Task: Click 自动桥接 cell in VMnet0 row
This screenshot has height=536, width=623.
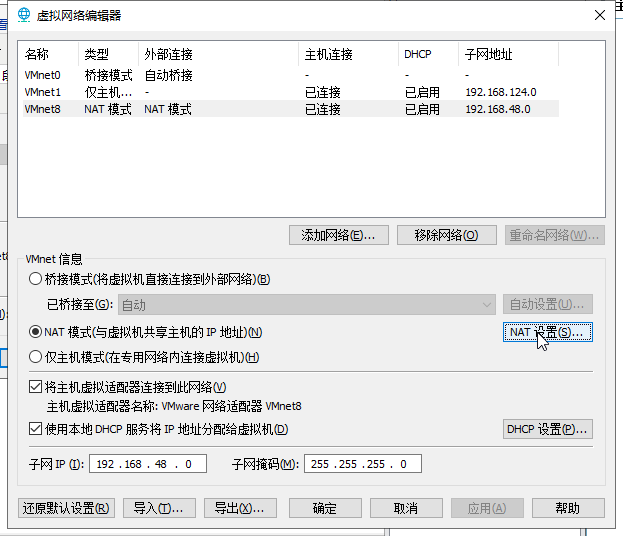Action: tap(168, 75)
